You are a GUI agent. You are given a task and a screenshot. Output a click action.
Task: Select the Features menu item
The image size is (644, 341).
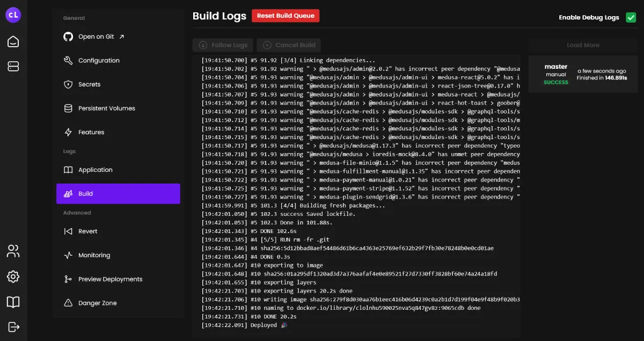(x=91, y=132)
